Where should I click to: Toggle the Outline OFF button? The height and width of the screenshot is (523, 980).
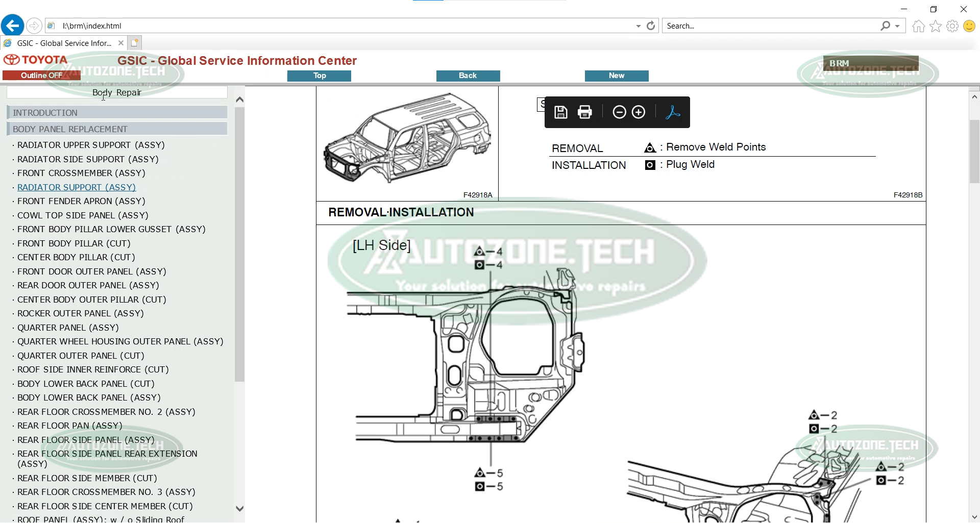point(41,76)
